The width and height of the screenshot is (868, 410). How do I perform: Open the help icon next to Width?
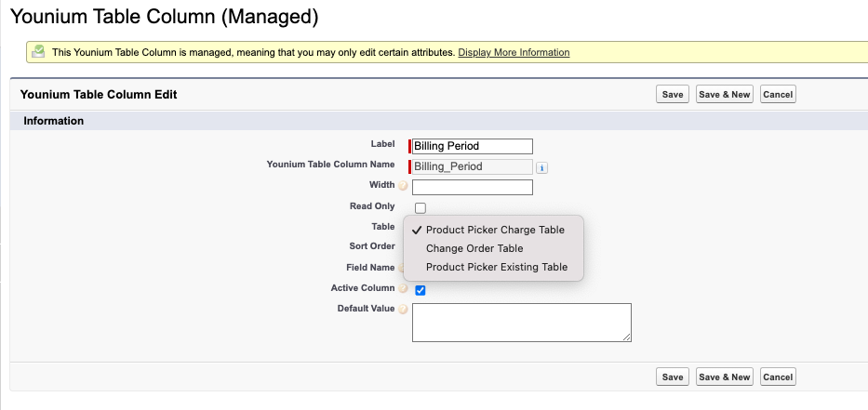pyautogui.click(x=403, y=185)
